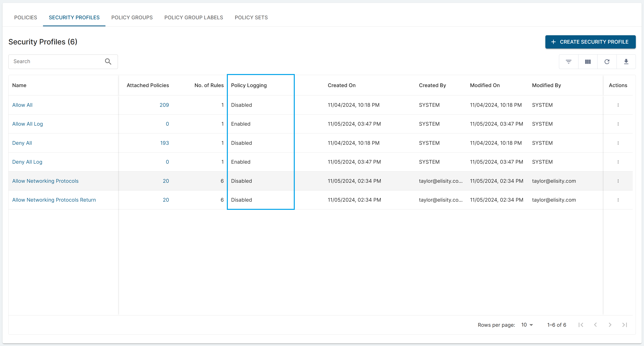This screenshot has width=644, height=346.
Task: Sort by Policy Logging column header
Action: pyautogui.click(x=249, y=85)
